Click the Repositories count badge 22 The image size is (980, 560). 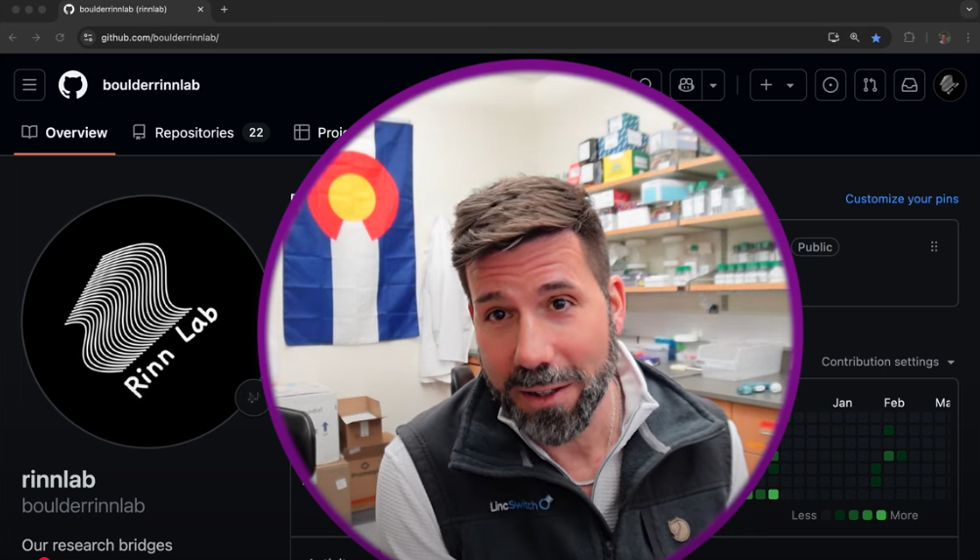click(256, 133)
